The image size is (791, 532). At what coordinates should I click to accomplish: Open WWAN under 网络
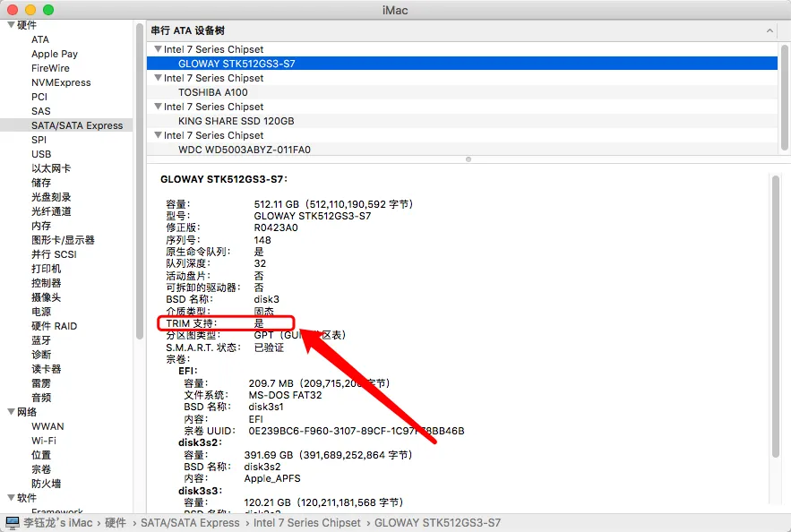47,426
